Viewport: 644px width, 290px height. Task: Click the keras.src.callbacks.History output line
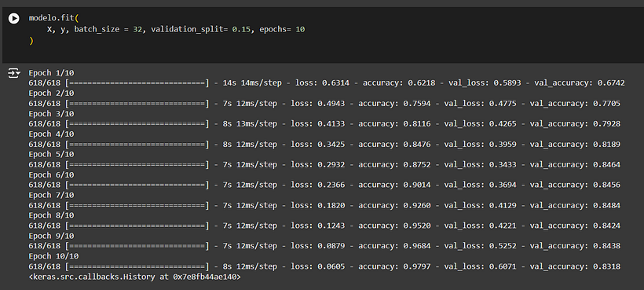135,277
